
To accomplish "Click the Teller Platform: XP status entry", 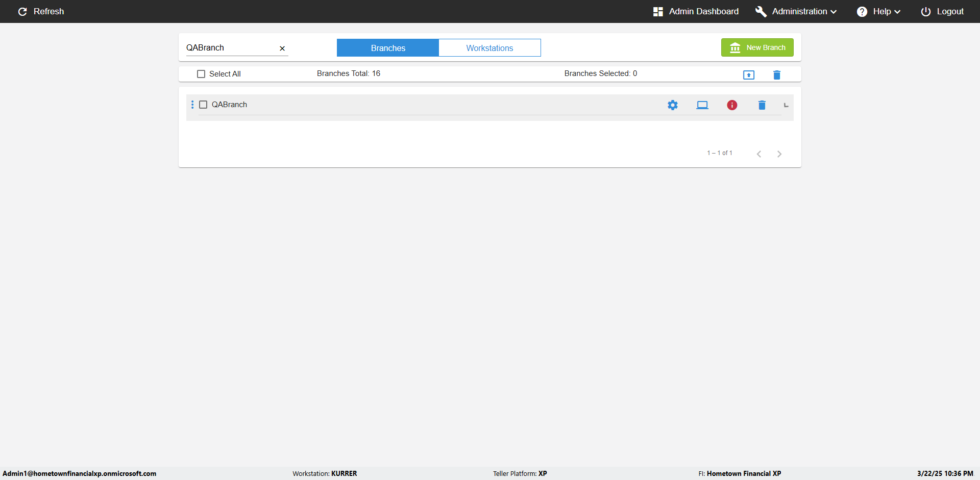I will (520, 473).
